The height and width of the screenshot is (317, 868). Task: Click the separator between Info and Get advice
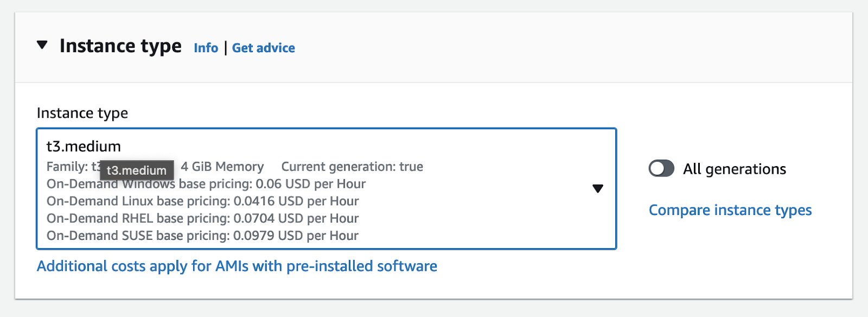(x=225, y=48)
